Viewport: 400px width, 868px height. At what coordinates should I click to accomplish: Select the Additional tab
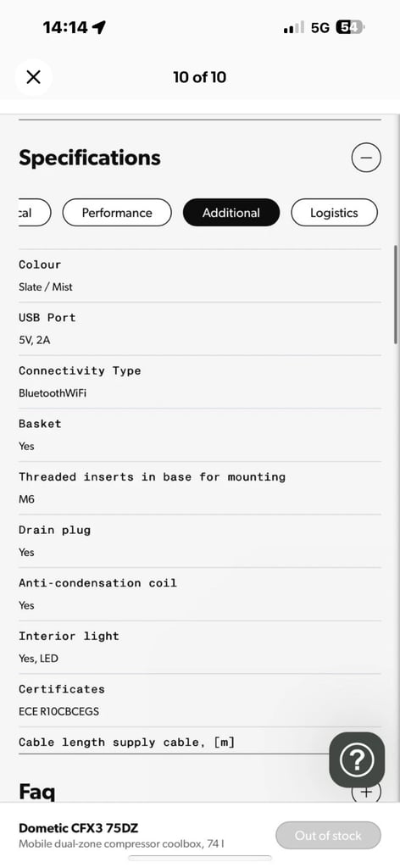[x=231, y=213]
